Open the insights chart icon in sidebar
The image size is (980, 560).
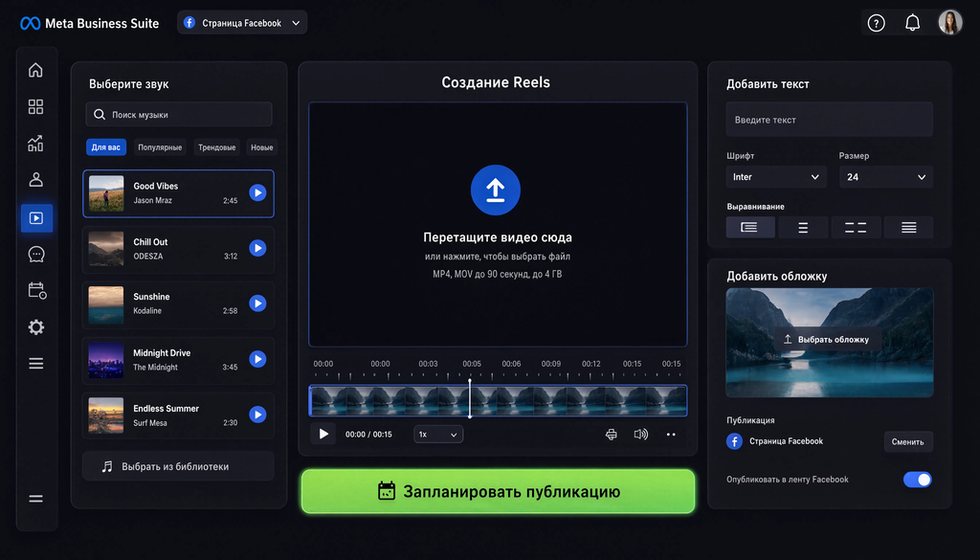[x=35, y=144]
